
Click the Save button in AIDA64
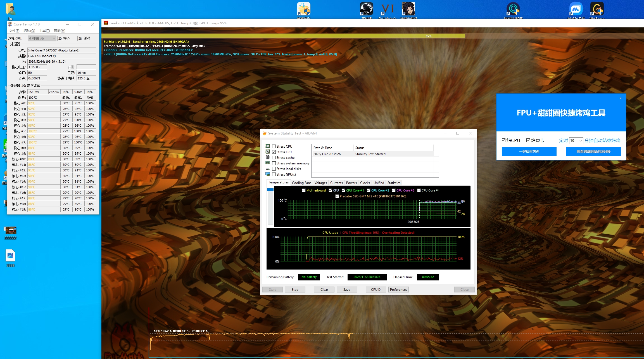click(x=347, y=289)
